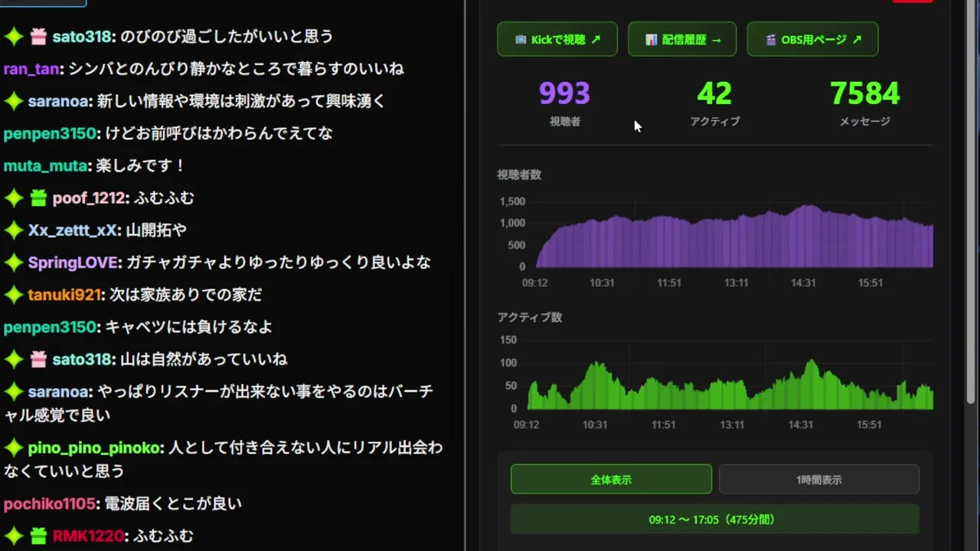Click the green gift badge beside poof_1212
980x551 pixels.
pyautogui.click(x=38, y=198)
